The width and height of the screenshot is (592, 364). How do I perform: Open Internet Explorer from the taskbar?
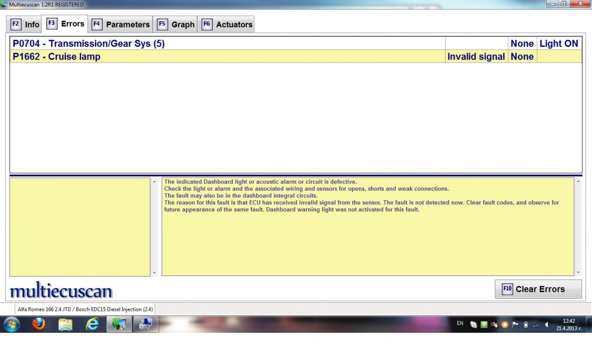click(x=92, y=324)
